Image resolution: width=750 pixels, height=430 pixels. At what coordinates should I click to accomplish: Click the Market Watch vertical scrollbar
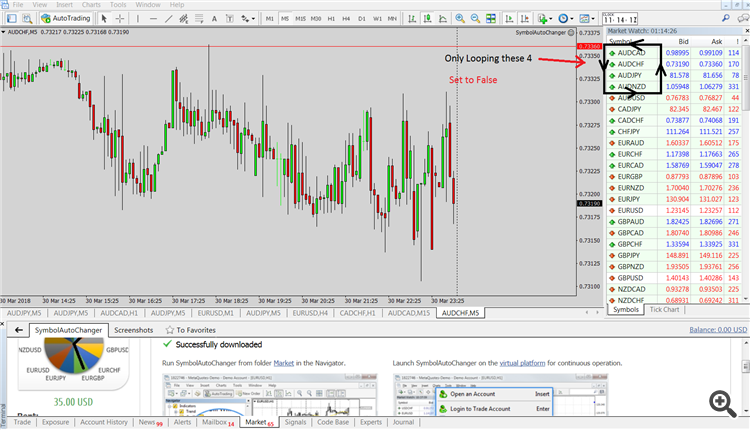tap(746, 169)
